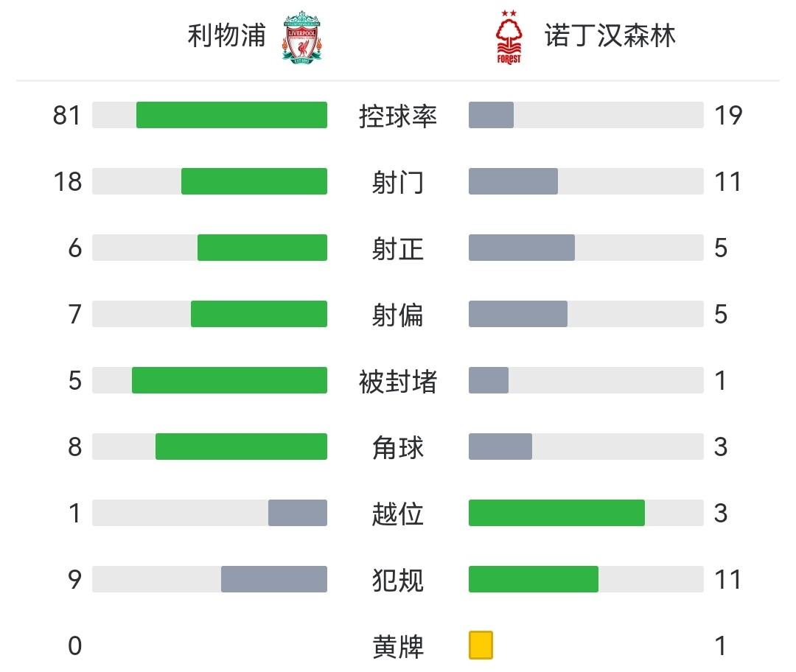Select the 射正 stat label

click(398, 248)
